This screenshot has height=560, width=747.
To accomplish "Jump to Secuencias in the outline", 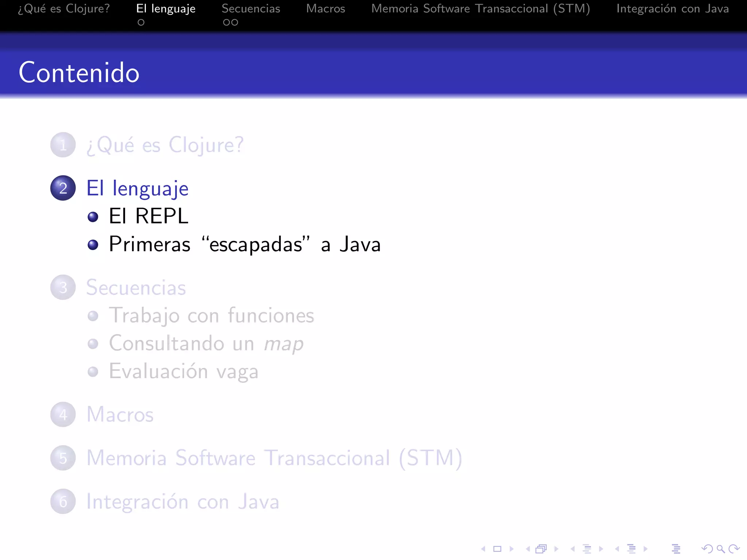I will click(136, 288).
